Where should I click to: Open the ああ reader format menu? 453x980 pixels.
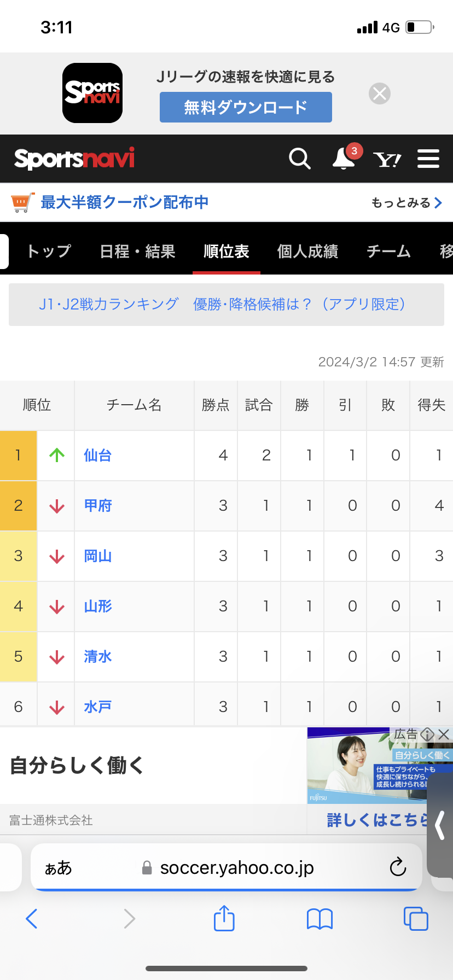[58, 868]
